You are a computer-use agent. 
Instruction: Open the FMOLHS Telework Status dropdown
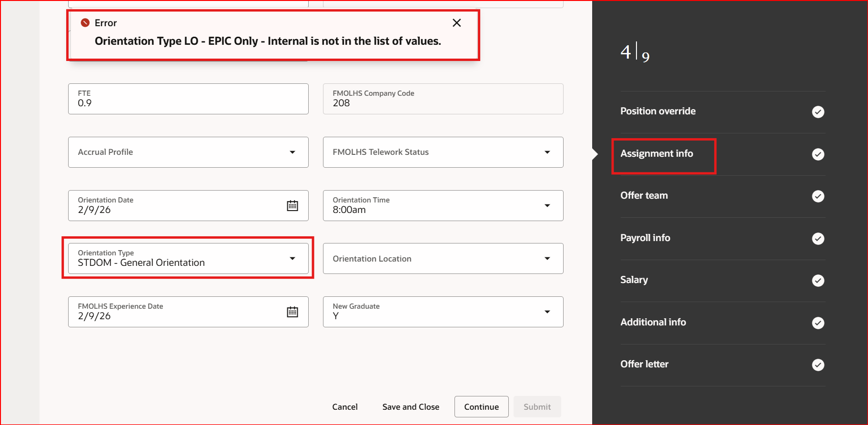click(x=547, y=152)
